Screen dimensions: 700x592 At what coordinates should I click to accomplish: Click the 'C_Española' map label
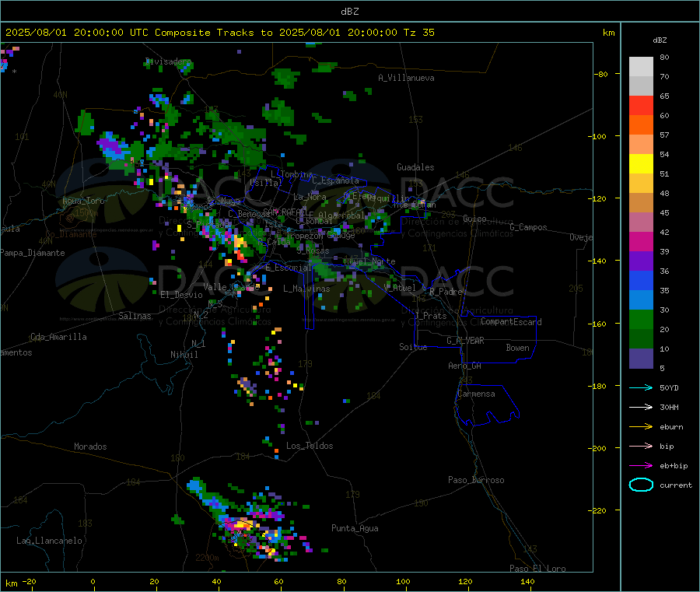click(x=335, y=180)
